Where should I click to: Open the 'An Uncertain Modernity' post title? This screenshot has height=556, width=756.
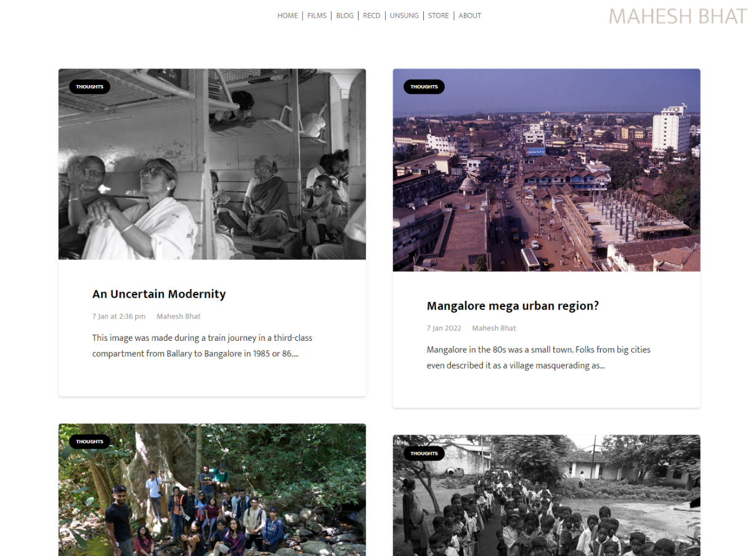pos(159,294)
